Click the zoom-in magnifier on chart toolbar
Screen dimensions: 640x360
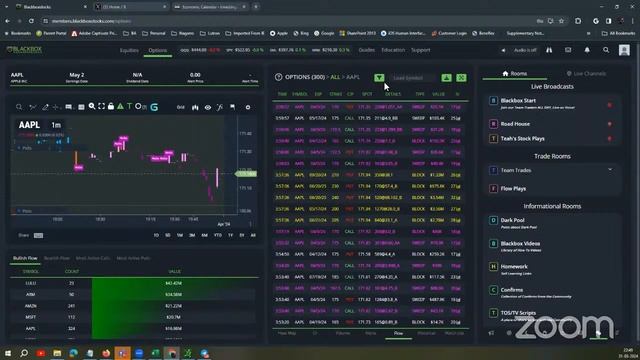tap(92, 107)
